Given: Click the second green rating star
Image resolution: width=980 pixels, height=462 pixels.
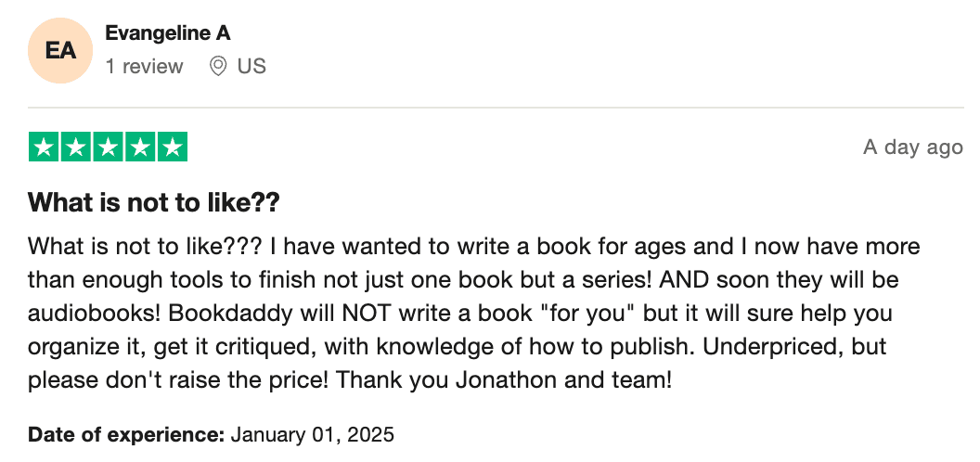Looking at the screenshot, I should [76, 148].
